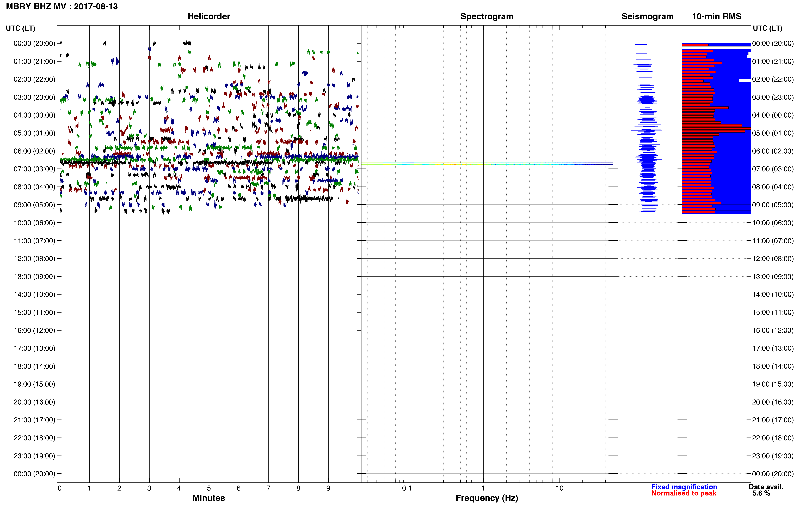Click the 0.1 tick on the Frequency axis

(407, 488)
